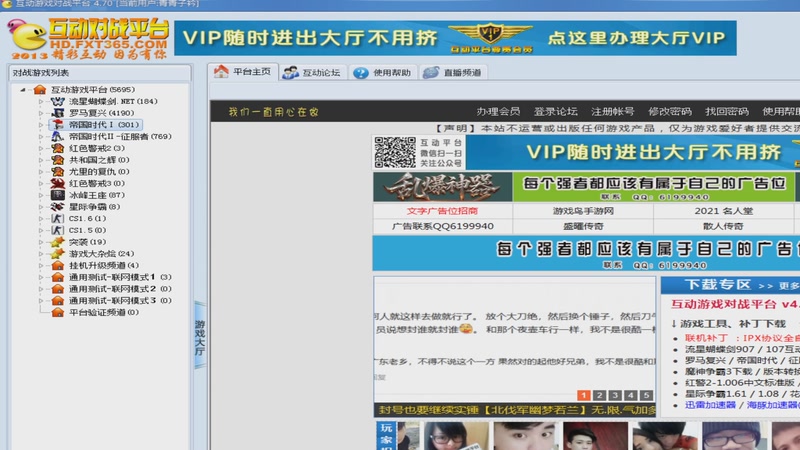Collapse the 互动游戏平台 root node
800x450 pixels.
pos(23,90)
